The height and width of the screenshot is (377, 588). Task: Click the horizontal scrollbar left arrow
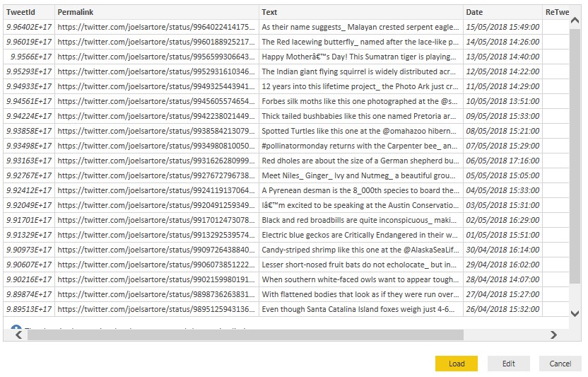click(19, 335)
